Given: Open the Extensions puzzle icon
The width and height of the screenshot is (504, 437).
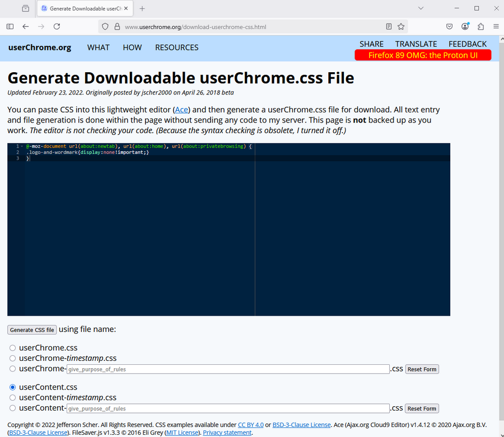Looking at the screenshot, I should click(480, 26).
